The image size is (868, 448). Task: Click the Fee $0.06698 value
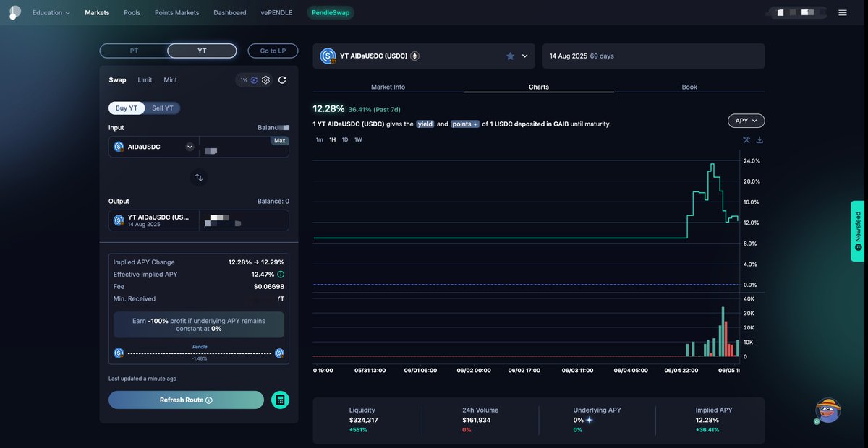pos(269,287)
